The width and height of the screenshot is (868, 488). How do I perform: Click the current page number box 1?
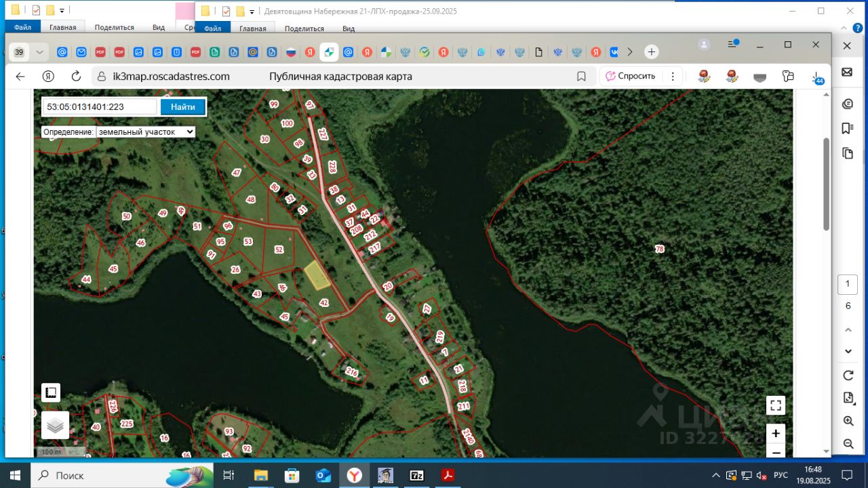(848, 285)
